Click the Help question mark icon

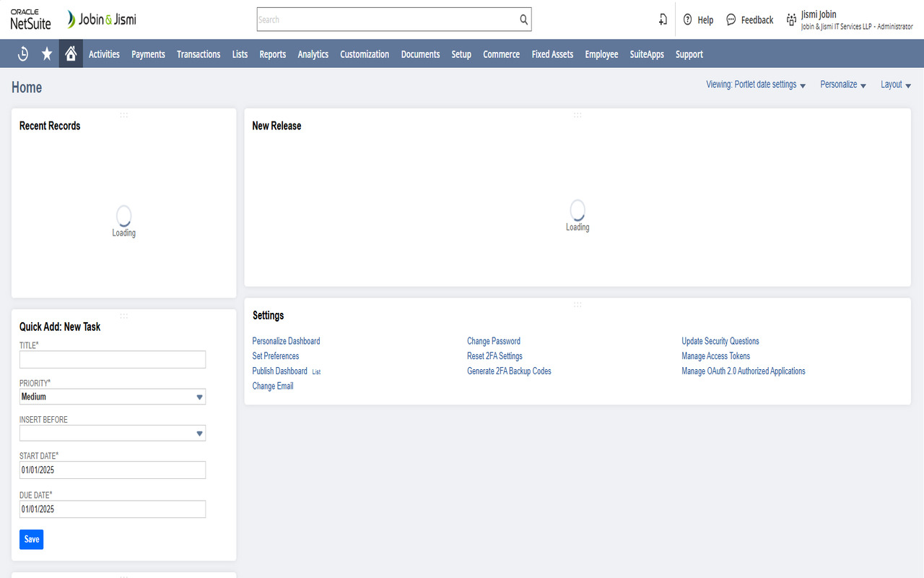click(687, 20)
